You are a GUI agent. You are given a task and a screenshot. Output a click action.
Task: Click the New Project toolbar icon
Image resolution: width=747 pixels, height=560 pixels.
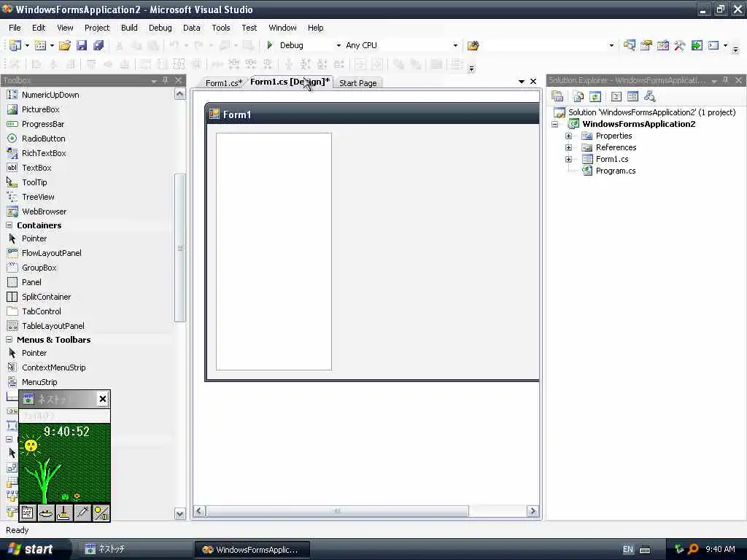coord(15,45)
